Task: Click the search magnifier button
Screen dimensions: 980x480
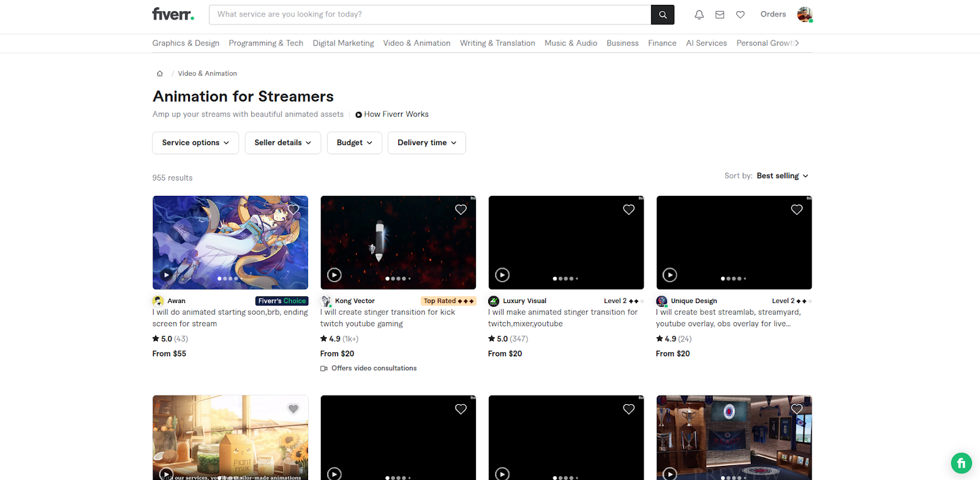Action: pos(663,15)
